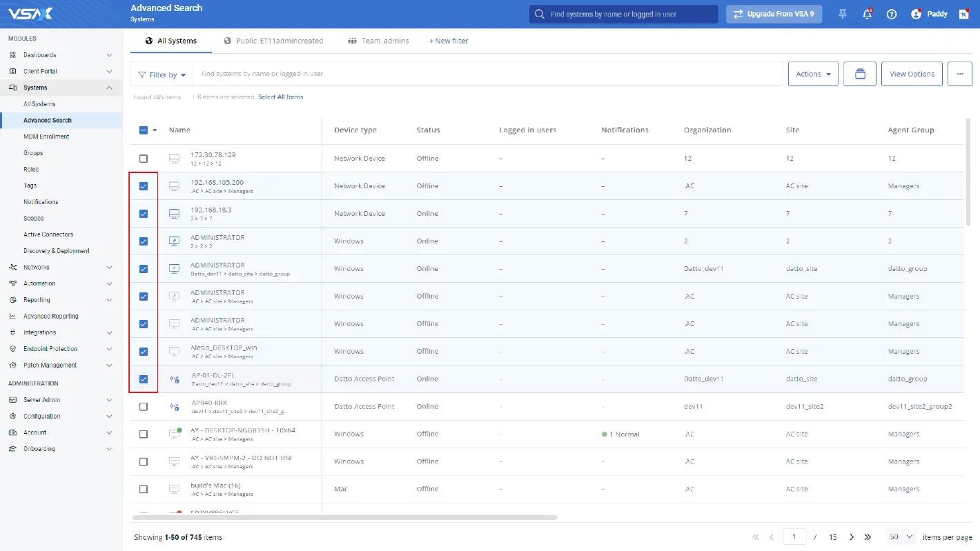
Task: Click the Upgrade From VSA 9 button
Action: (x=774, y=14)
